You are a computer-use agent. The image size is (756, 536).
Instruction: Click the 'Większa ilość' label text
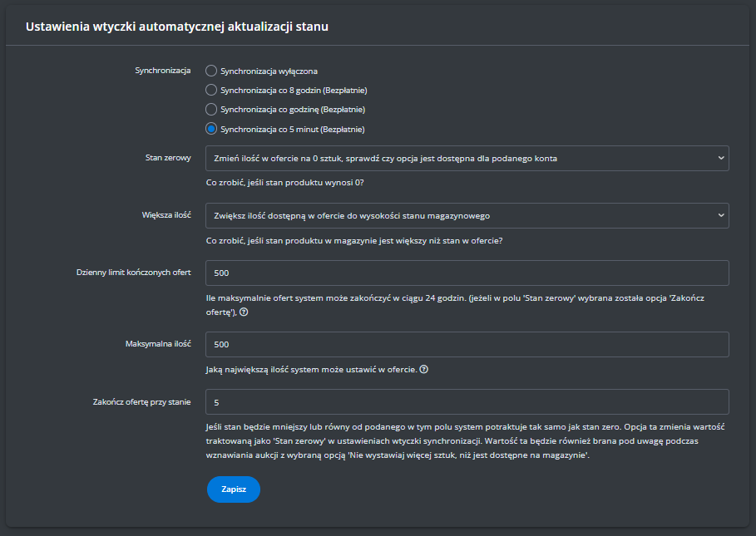166,214
